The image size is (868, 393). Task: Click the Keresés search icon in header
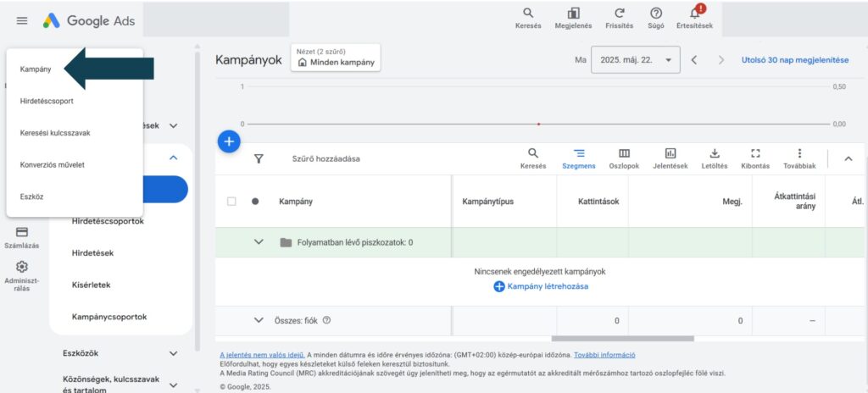click(528, 17)
